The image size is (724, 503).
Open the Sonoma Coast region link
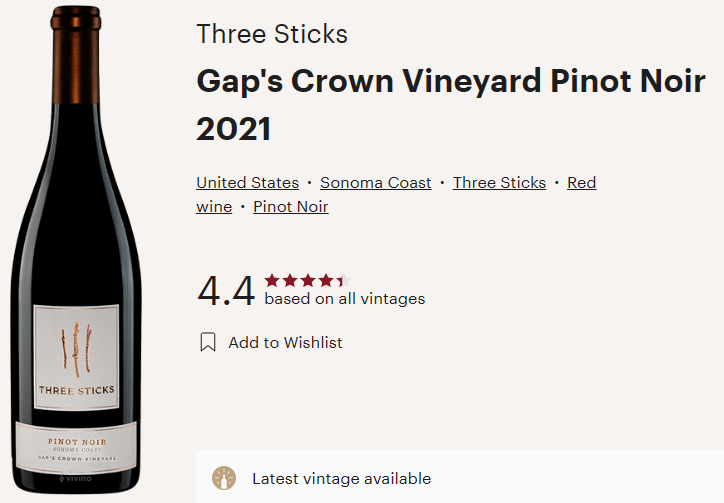click(376, 183)
